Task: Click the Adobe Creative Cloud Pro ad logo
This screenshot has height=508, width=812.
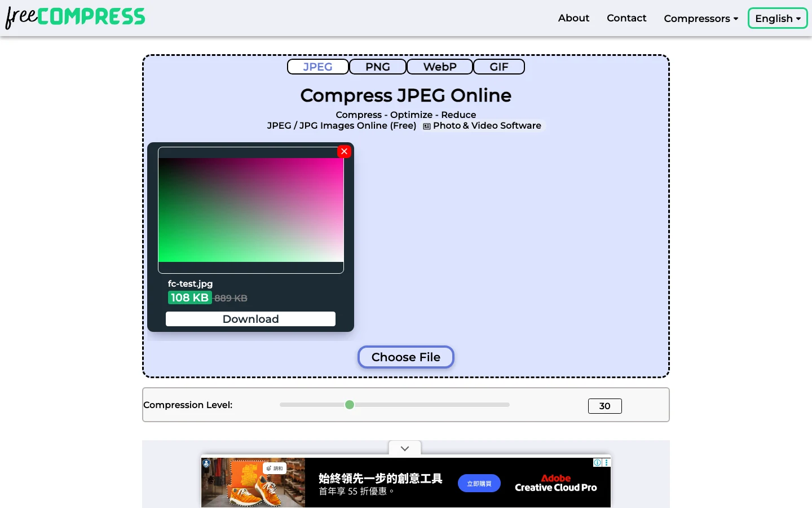Action: click(x=555, y=483)
